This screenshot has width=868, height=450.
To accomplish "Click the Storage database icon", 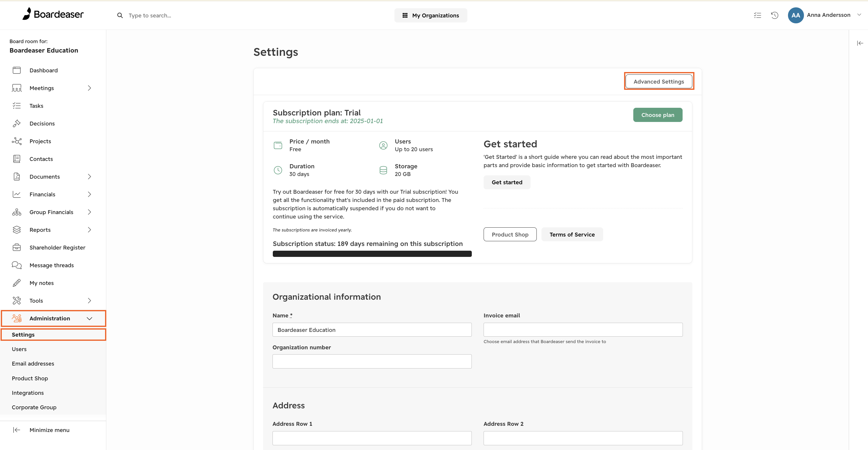I will tap(383, 170).
